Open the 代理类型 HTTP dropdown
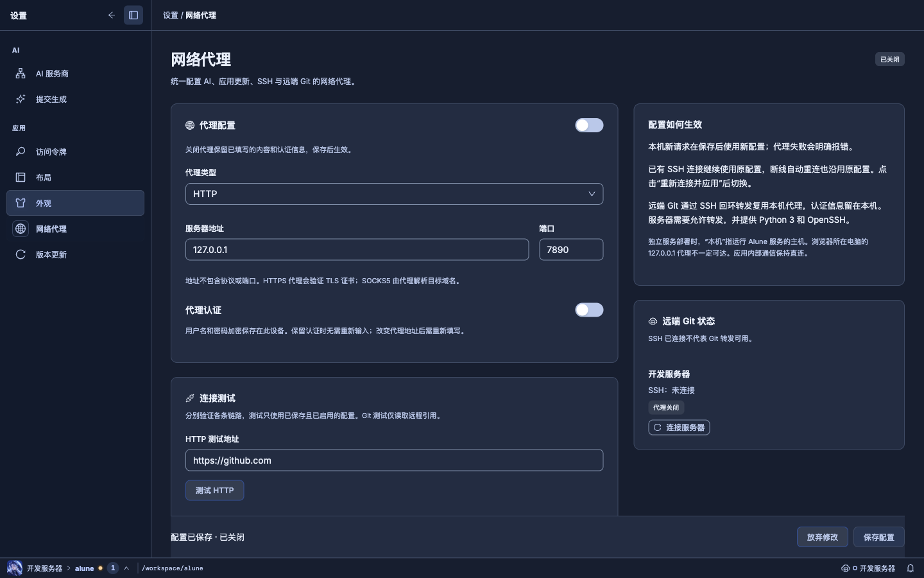Viewport: 924px width, 578px height. tap(394, 194)
